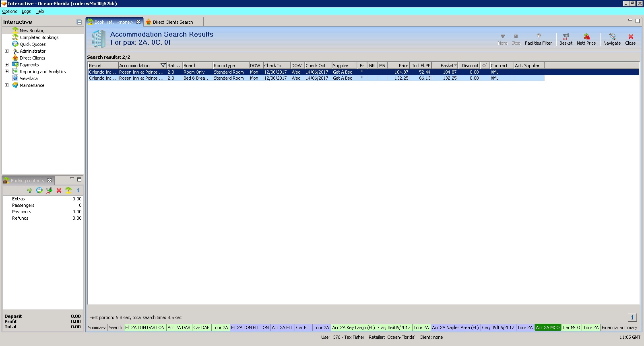Expand the Administrator tree node
The width and height of the screenshot is (644, 346).
point(6,51)
